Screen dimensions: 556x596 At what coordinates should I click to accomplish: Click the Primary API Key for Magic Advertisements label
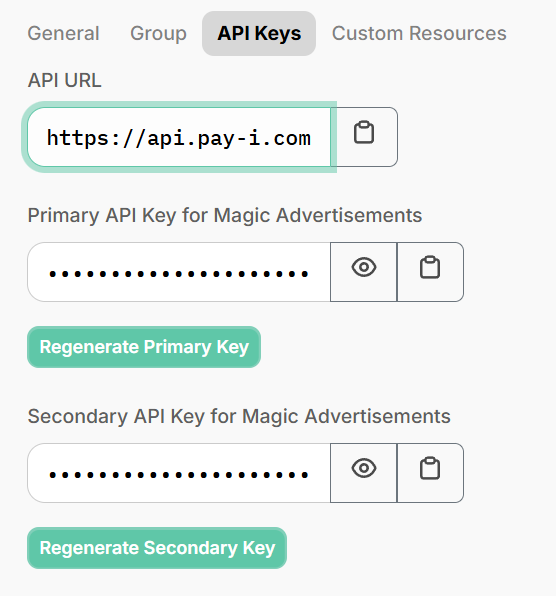pos(225,216)
